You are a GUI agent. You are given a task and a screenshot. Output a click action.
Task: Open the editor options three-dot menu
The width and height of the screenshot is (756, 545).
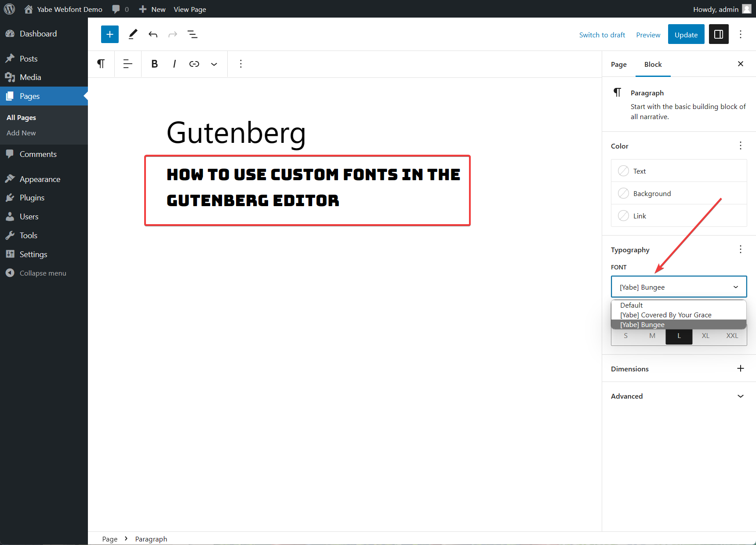coord(741,34)
